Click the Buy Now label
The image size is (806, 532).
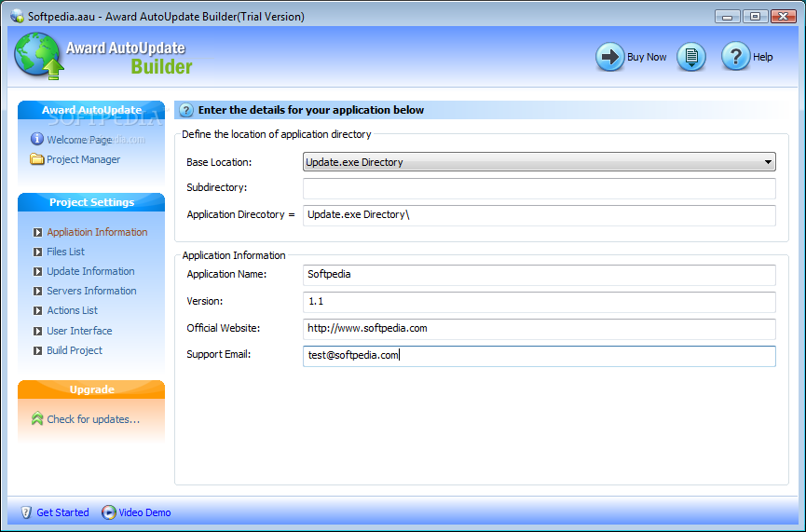647,57
